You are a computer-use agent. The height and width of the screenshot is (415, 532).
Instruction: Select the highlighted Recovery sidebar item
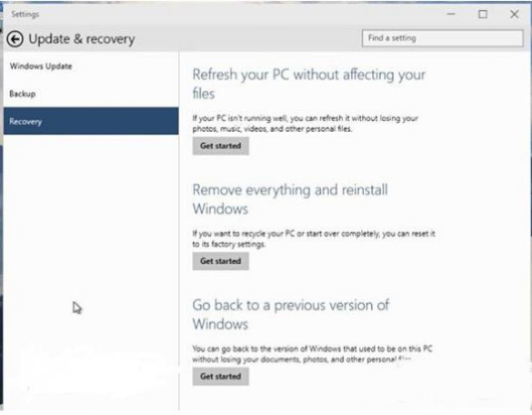[91, 121]
